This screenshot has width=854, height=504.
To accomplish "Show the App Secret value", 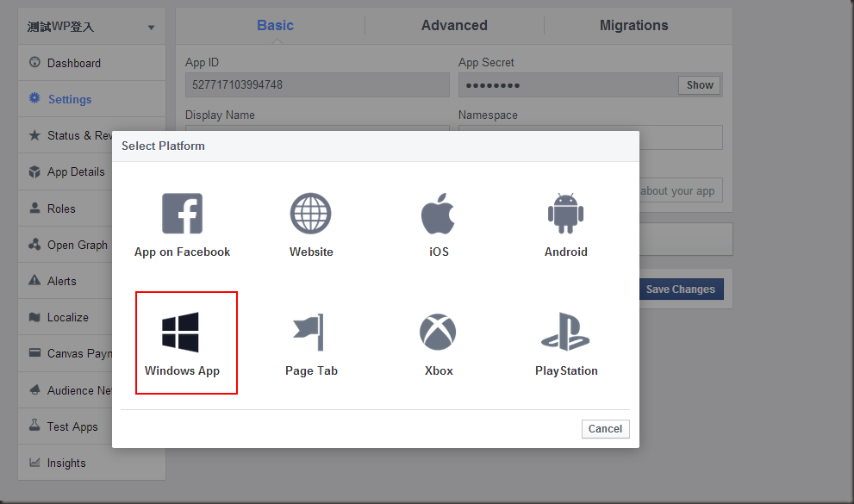I will coord(700,85).
